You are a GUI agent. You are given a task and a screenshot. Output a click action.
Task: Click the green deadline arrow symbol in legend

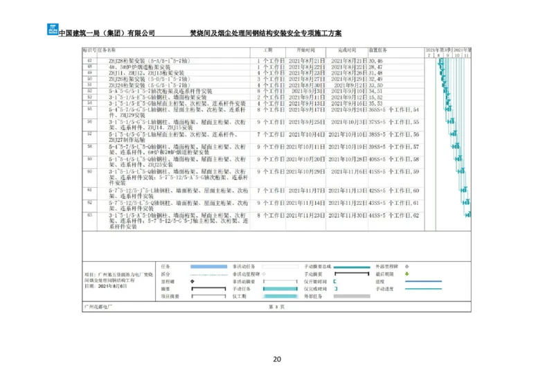click(406, 274)
